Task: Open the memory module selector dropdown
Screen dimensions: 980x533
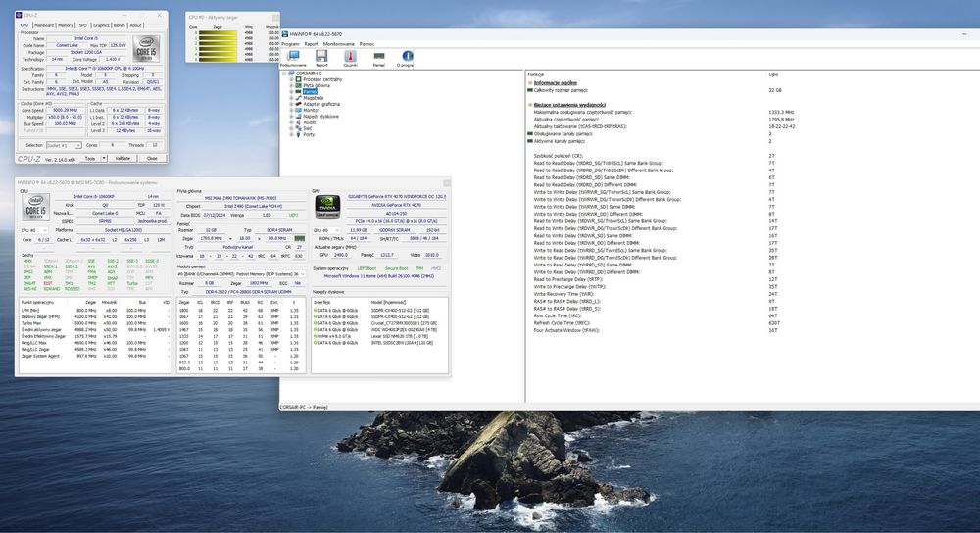Action: click(x=241, y=273)
